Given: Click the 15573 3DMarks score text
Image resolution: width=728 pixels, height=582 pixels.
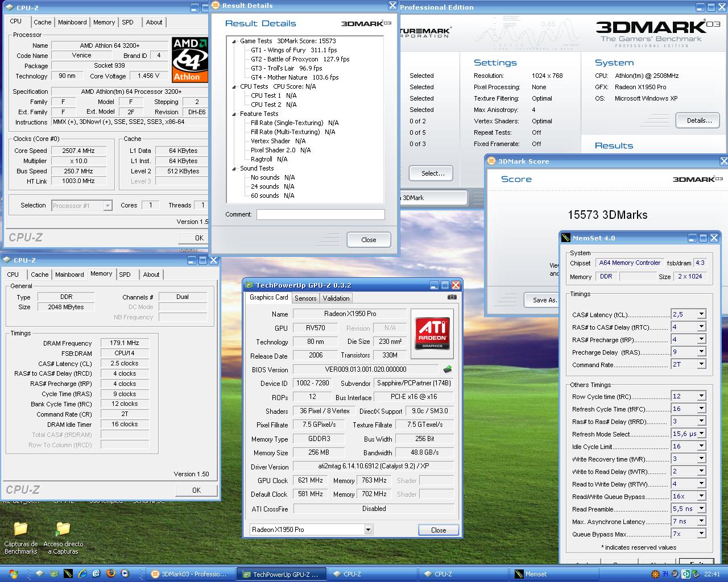Looking at the screenshot, I should (607, 215).
